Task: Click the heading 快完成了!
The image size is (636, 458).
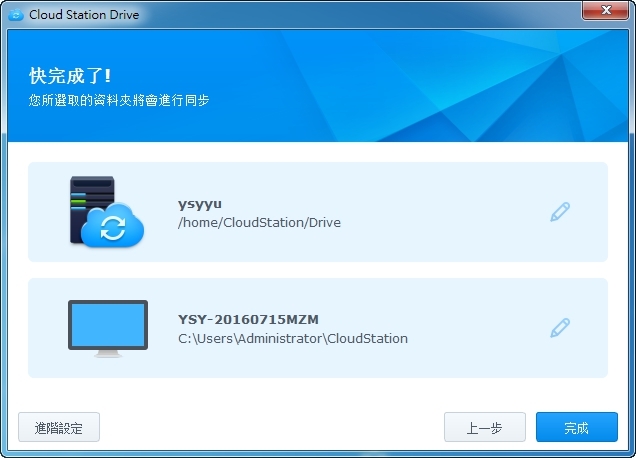Action: [70, 76]
